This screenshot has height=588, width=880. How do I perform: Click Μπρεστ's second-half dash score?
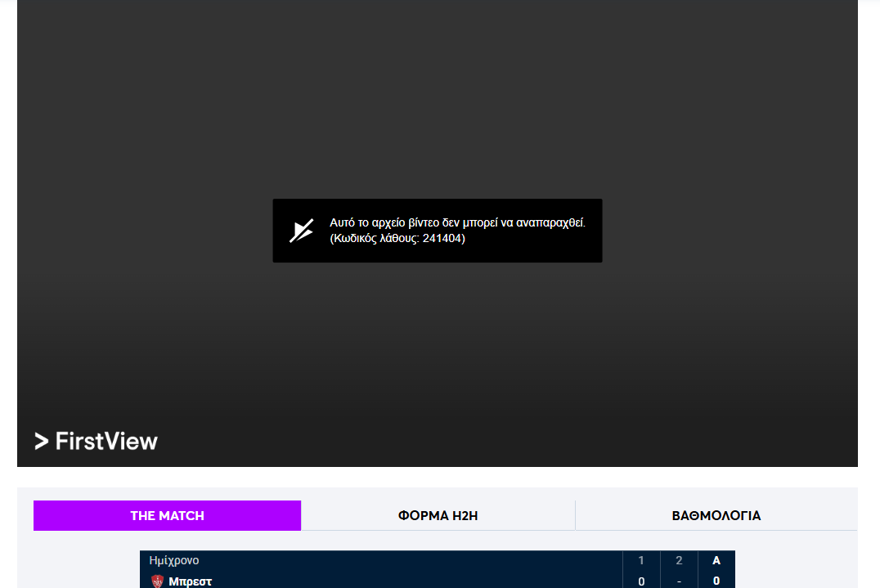point(679,581)
